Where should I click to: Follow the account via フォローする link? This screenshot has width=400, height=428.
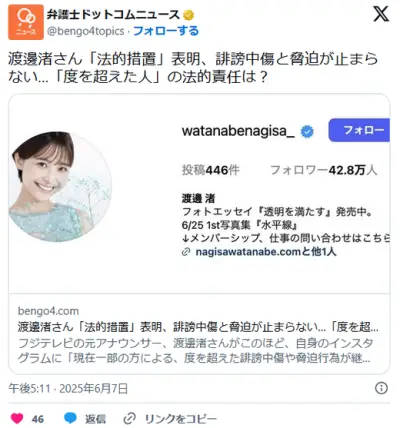166,31
